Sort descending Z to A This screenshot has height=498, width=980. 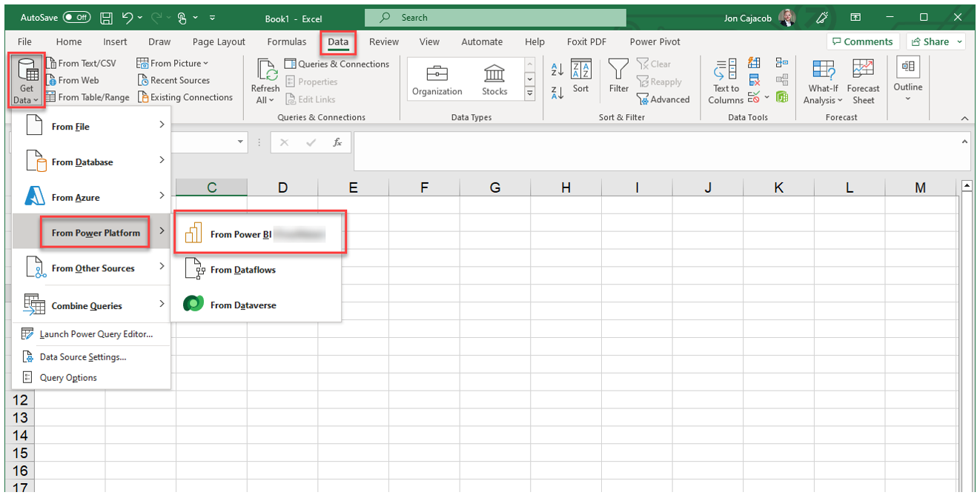tap(557, 93)
